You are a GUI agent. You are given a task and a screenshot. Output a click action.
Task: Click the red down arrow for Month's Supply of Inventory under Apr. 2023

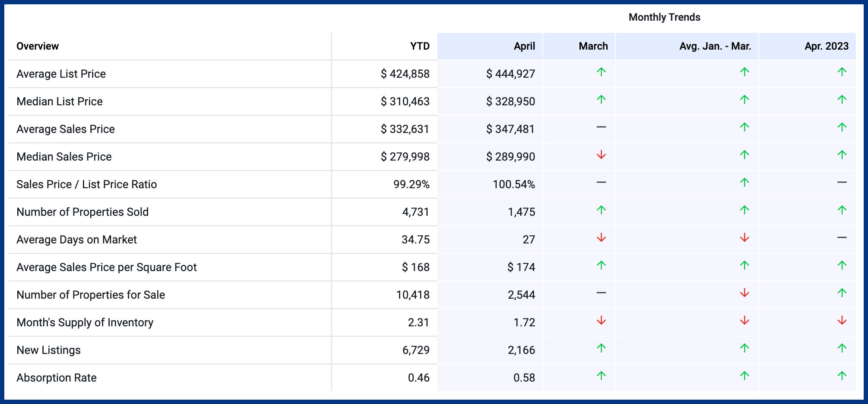point(842,321)
